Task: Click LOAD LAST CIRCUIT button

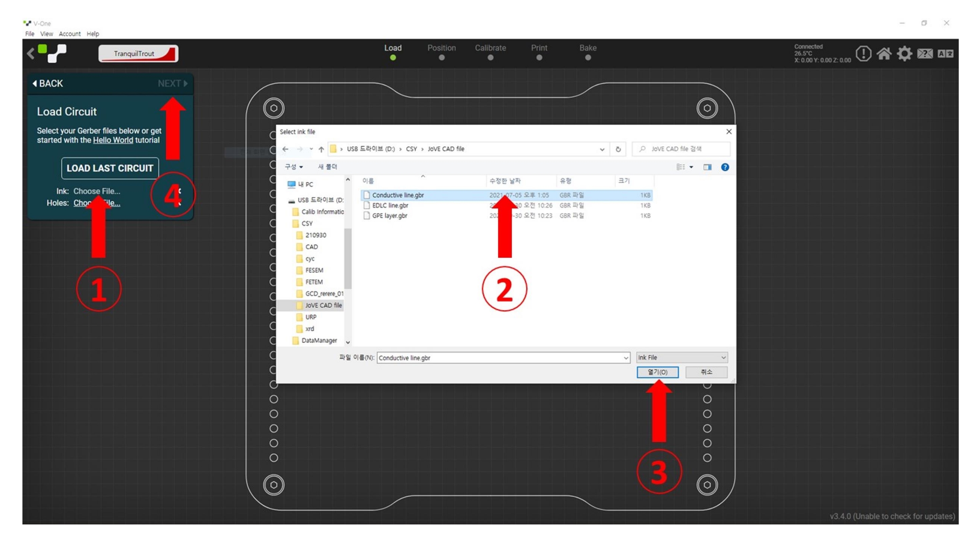Action: [110, 168]
